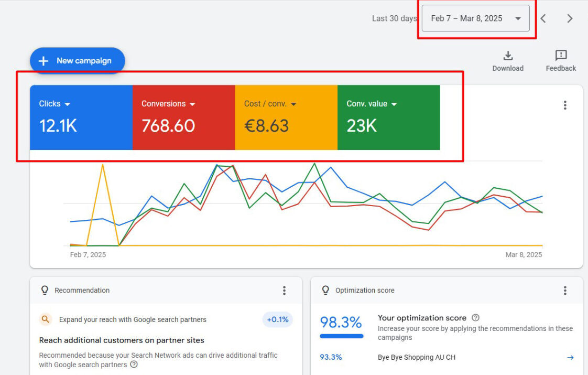Click the +0.1% score uplift badge
Screen dimensions: 588x375
(278, 319)
